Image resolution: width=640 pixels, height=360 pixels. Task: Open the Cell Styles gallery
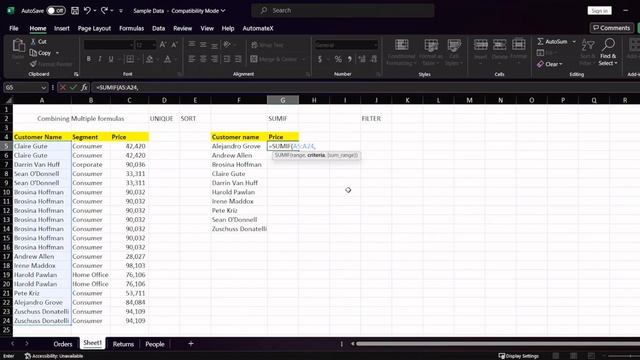pyautogui.click(x=453, y=52)
